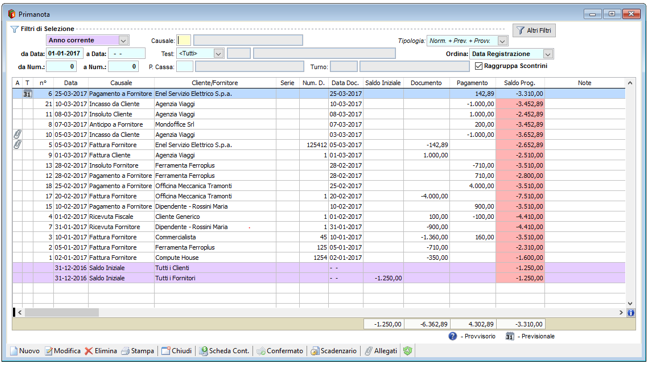Viewport: 649px width, 365px height.
Task: Click the da Num. field
Action: 61,66
